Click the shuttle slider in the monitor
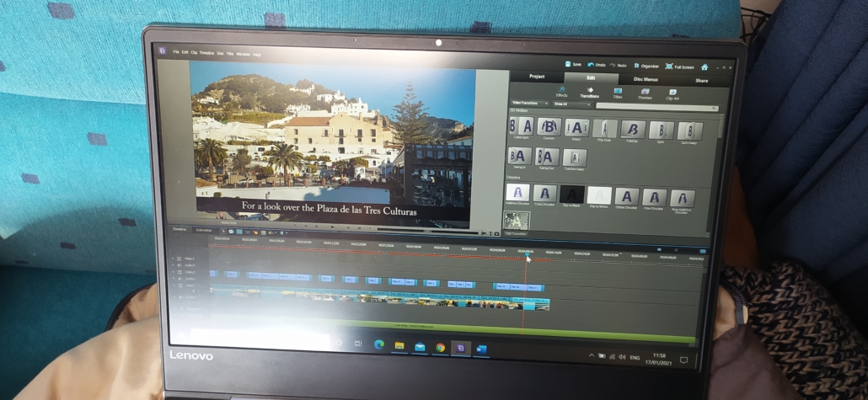 point(427,232)
